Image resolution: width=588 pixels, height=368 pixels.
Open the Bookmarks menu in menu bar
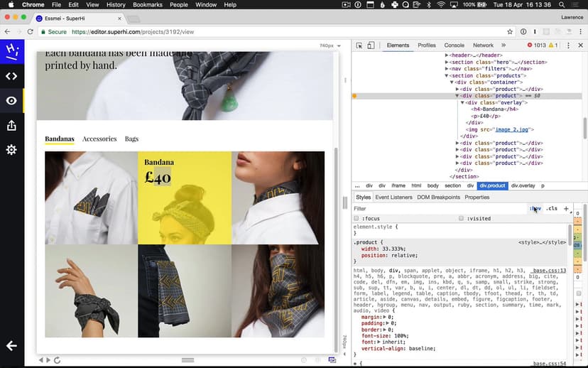pyautogui.click(x=148, y=5)
